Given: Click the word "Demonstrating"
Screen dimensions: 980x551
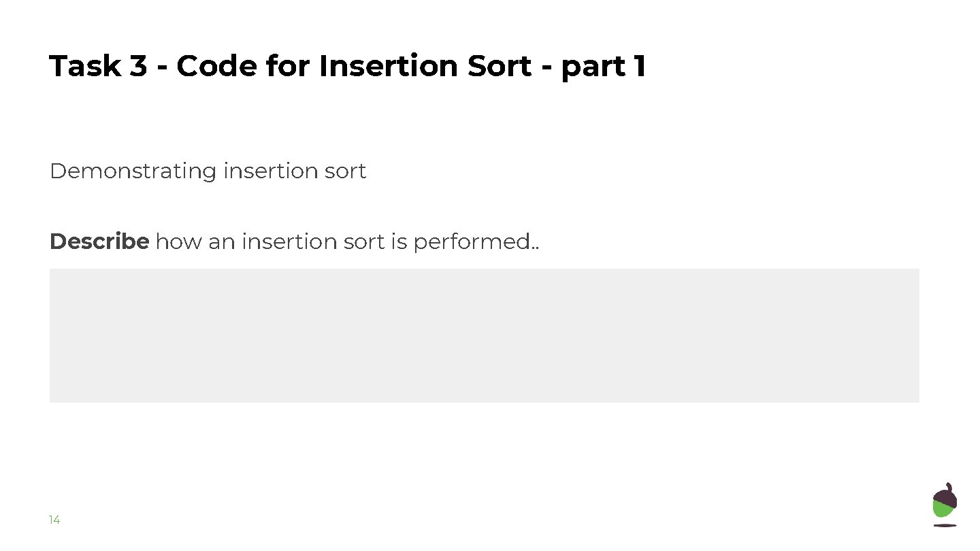Looking at the screenshot, I should tap(133, 171).
